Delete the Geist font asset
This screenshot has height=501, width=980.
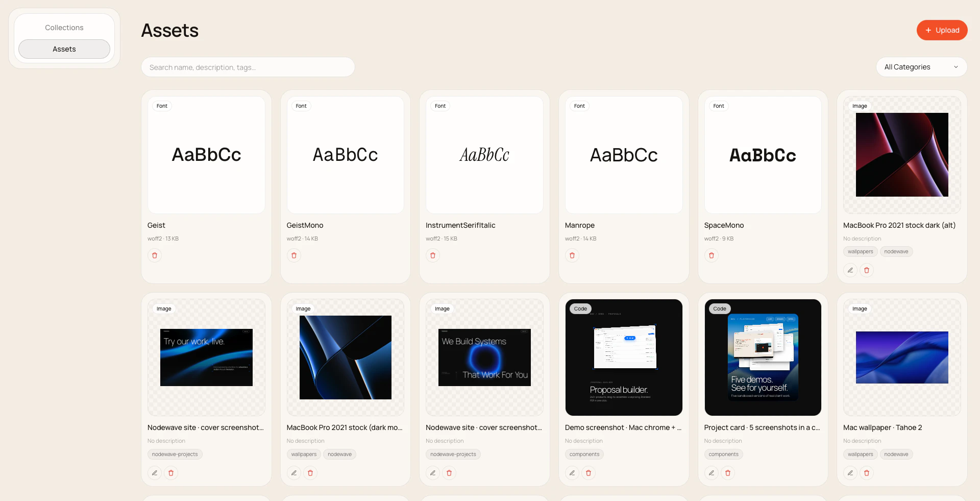[x=155, y=255]
